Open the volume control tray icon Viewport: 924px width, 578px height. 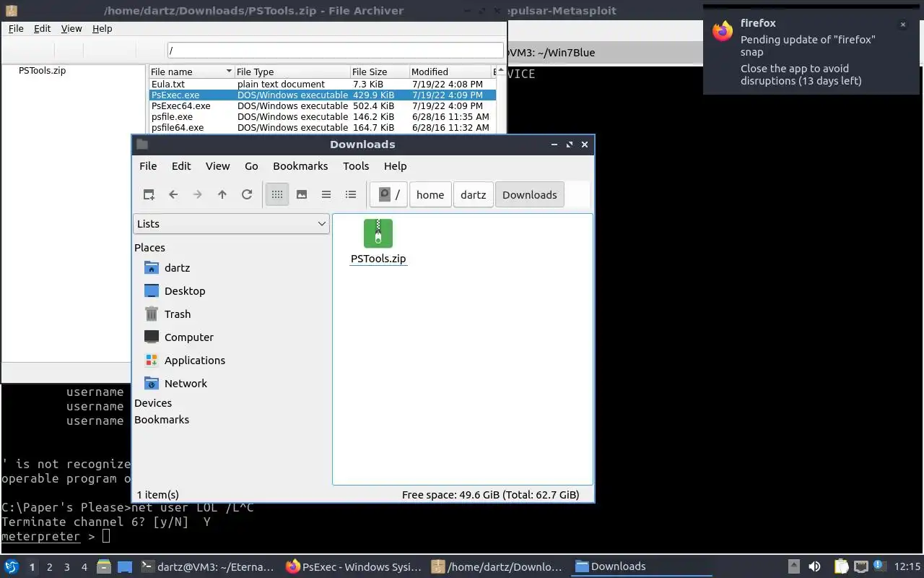[x=814, y=566]
